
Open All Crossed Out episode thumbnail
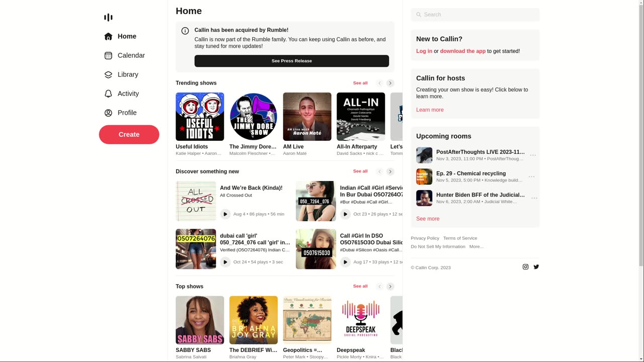[196, 201]
